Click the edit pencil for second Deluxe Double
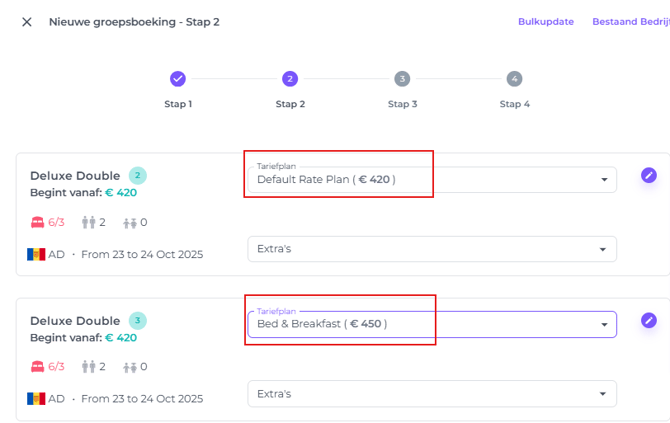 649,321
